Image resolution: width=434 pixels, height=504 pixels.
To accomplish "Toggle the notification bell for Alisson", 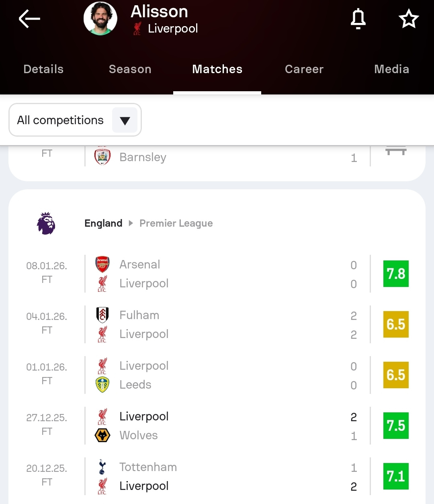I will [358, 19].
